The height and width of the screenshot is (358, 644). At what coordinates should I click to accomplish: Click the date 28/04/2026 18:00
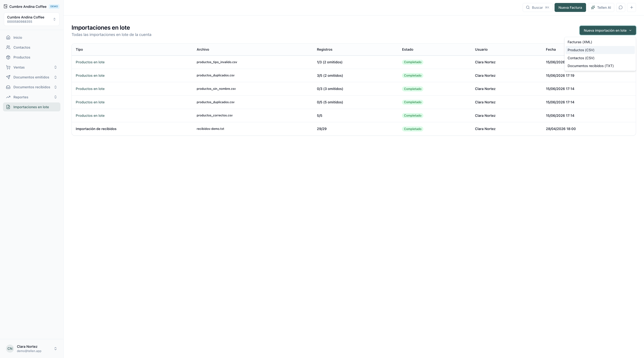[561, 129]
